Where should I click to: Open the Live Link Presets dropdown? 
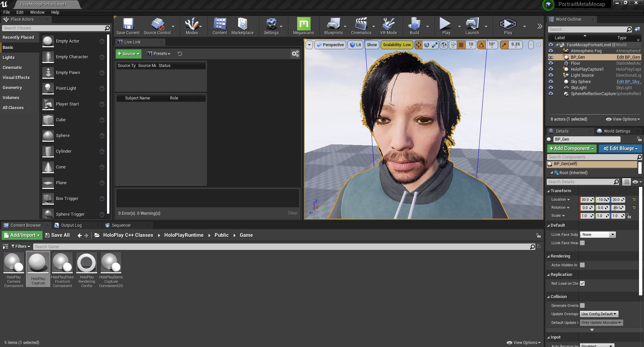pyautogui.click(x=159, y=54)
